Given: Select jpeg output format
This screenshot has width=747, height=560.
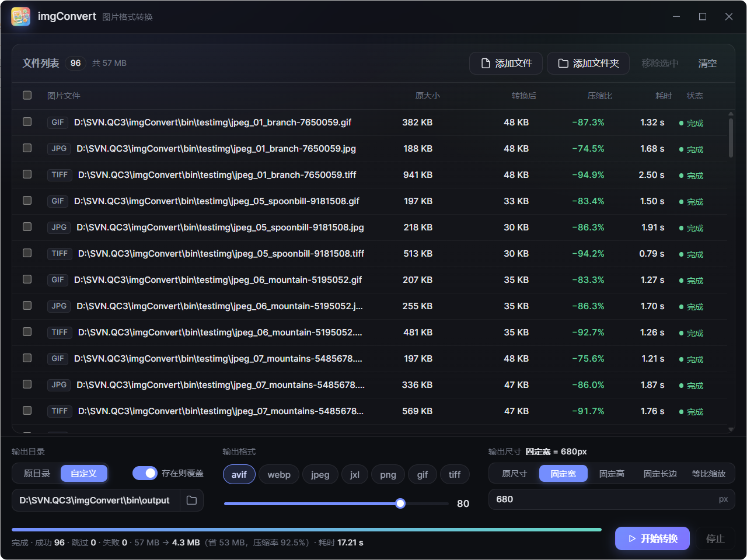Looking at the screenshot, I should click(x=320, y=474).
